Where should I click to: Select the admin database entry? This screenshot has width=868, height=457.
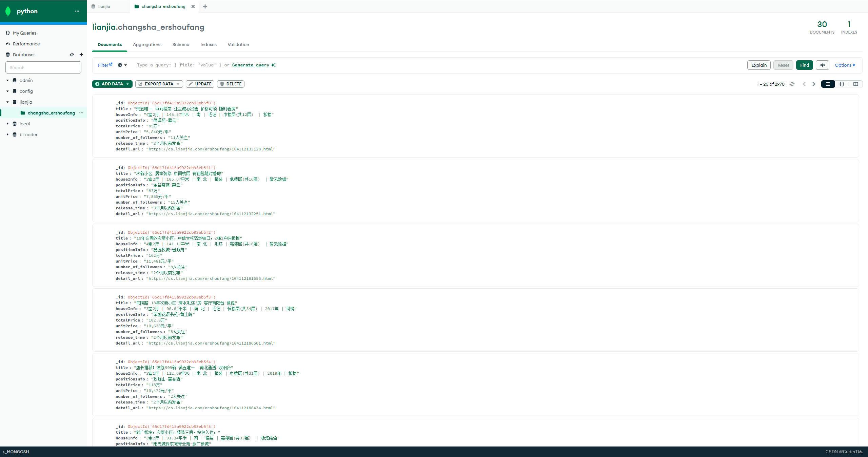coord(26,80)
